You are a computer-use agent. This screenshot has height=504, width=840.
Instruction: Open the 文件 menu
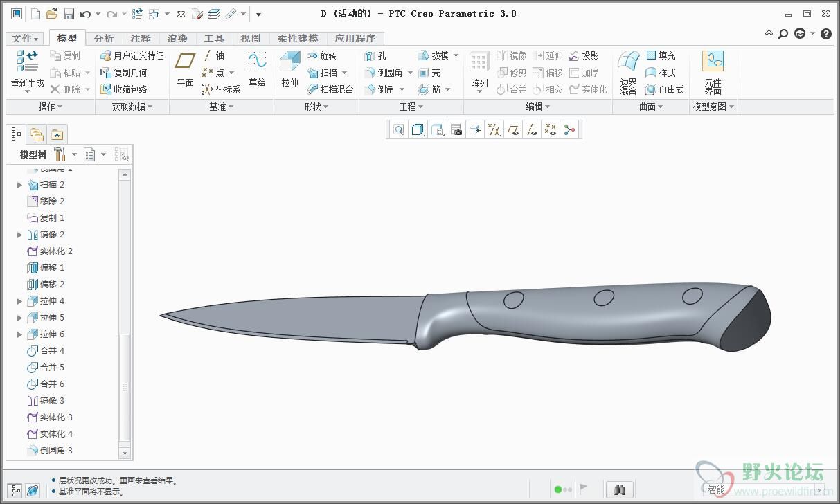(26, 39)
